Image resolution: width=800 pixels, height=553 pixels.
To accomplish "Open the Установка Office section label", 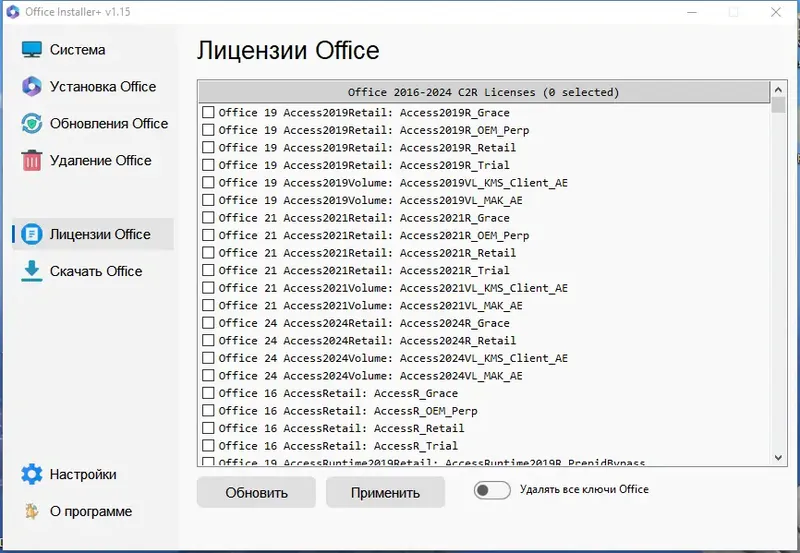I will click(103, 87).
